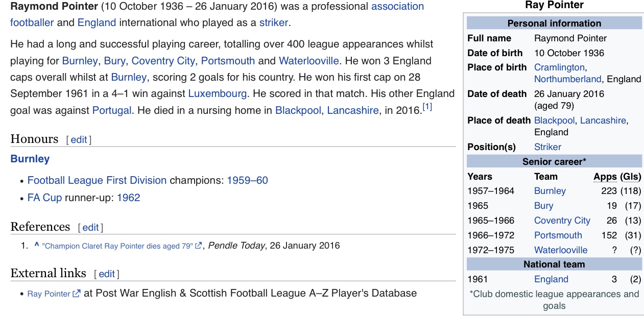Image resolution: width=644 pixels, height=317 pixels.
Task: Open Champion Claret Ray Pointer article
Action: 117,246
